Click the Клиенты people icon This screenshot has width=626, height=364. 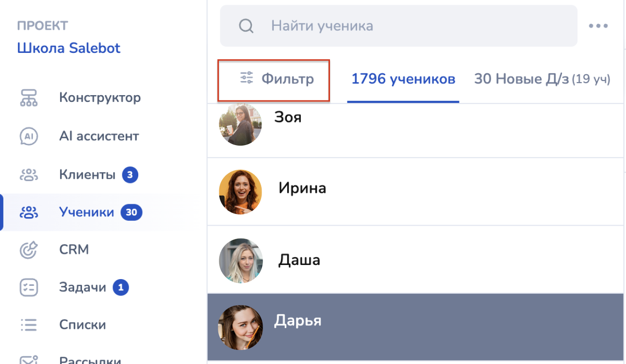click(x=29, y=175)
